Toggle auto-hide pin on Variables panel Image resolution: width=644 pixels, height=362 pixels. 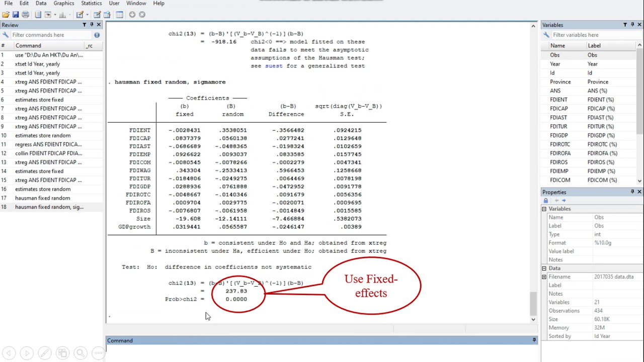[x=632, y=25]
